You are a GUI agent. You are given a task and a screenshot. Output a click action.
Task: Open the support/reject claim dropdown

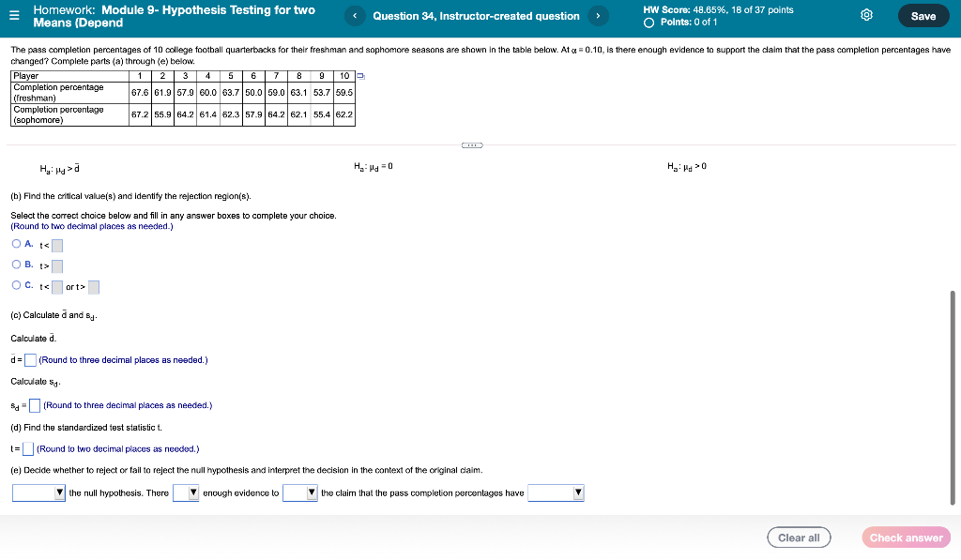click(299, 493)
